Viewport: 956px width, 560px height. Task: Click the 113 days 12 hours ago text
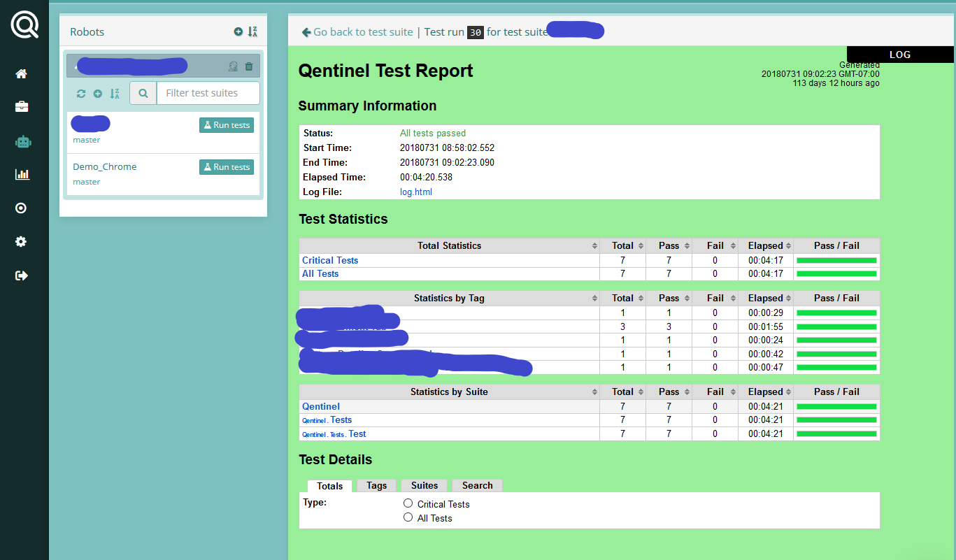836,83
